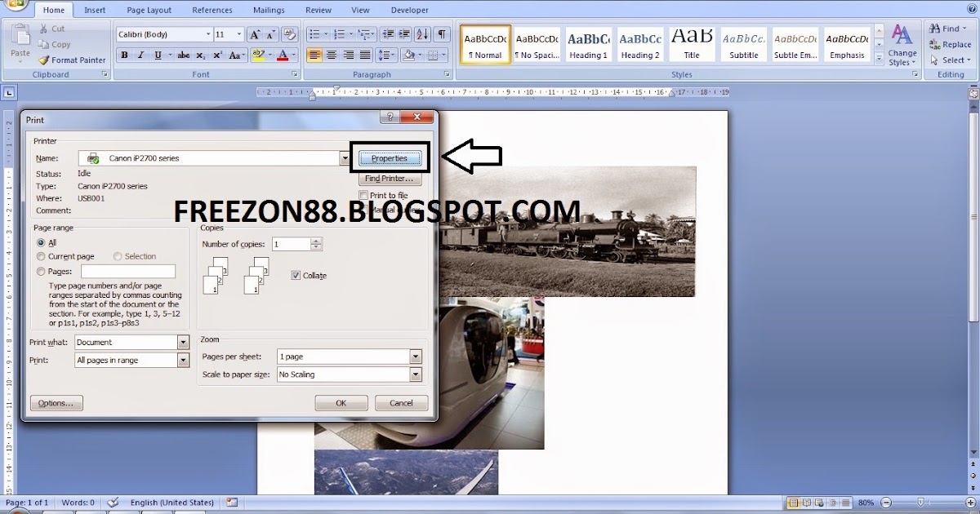The width and height of the screenshot is (980, 514).
Task: Switch to the Page Layout tab
Action: coord(149,10)
